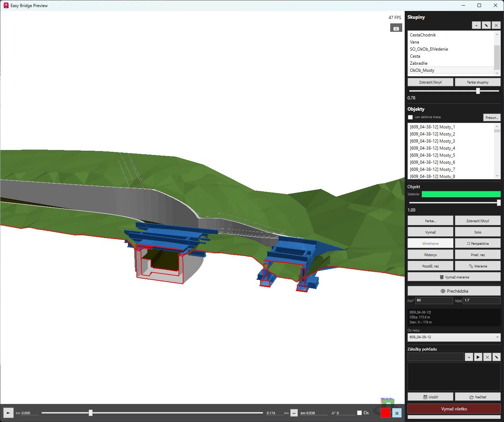
Task: Select the rename pencil icon under Skupiny
Action: pyautogui.click(x=486, y=25)
